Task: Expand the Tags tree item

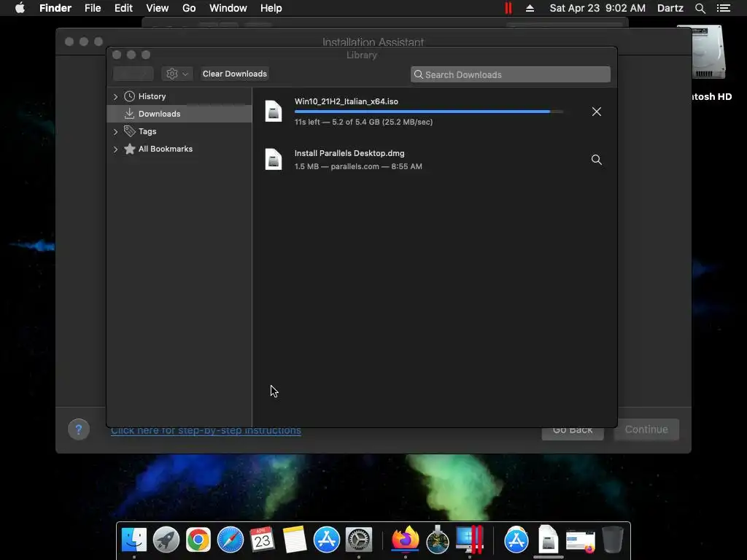Action: coord(115,131)
